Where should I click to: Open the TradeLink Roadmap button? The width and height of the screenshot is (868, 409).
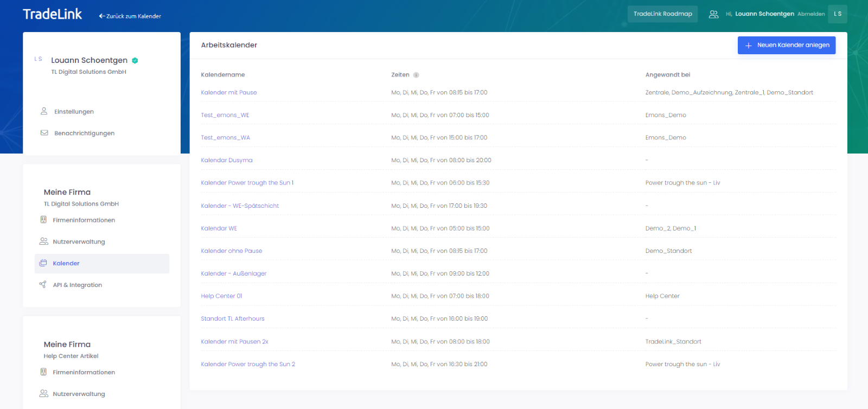[662, 14]
